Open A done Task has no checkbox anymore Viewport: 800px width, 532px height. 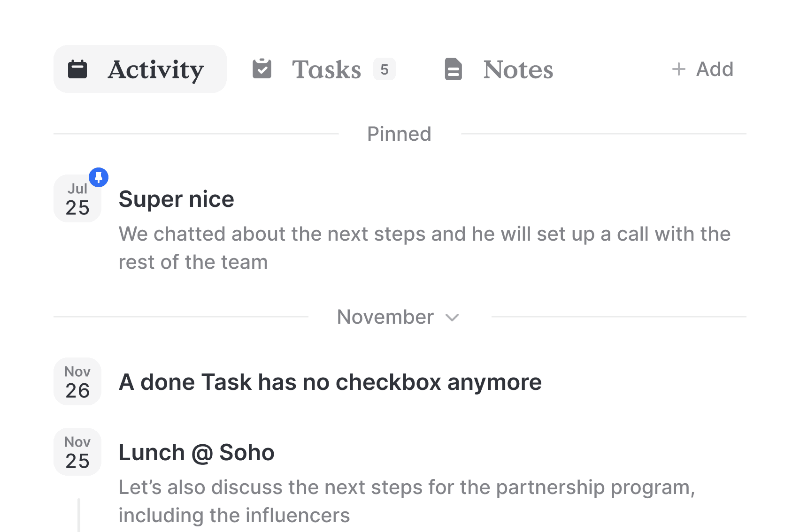click(330, 382)
